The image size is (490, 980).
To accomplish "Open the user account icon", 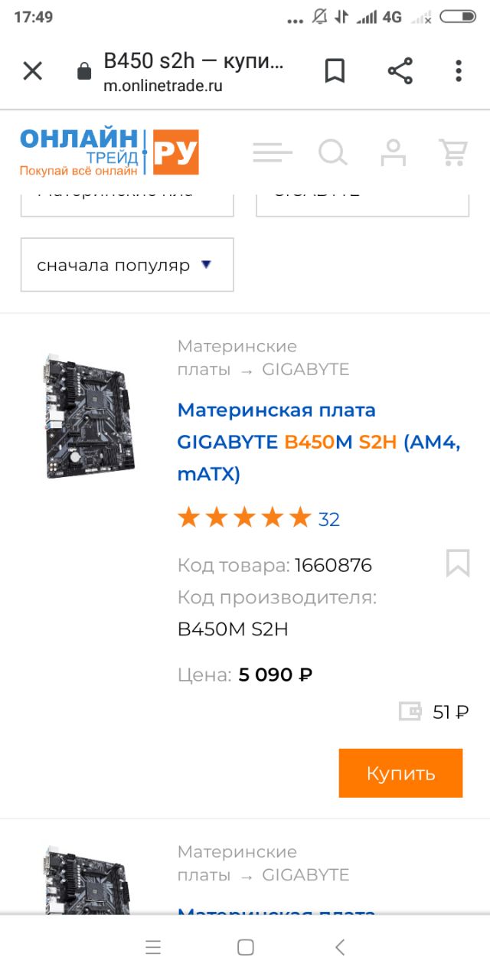I will [394, 152].
